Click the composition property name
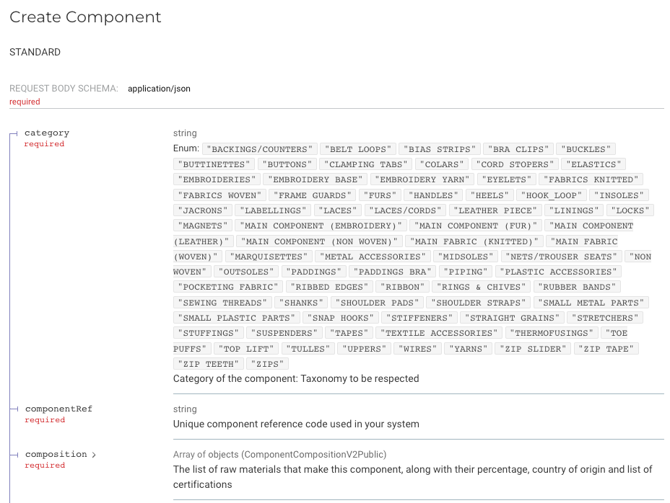The width and height of the screenshot is (670, 503). point(55,454)
